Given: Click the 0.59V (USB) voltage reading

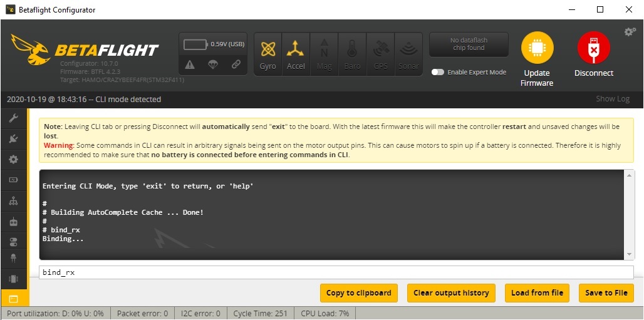Looking at the screenshot, I should 227,44.
